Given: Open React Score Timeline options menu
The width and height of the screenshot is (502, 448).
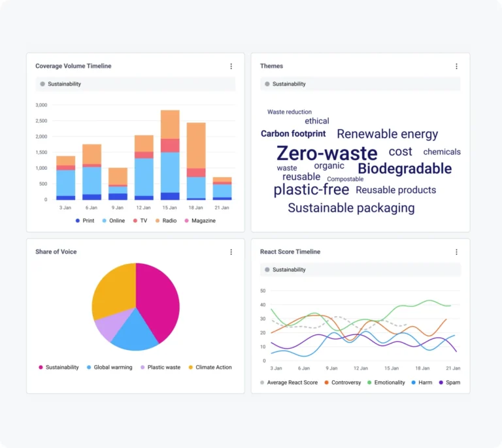Looking at the screenshot, I should click(x=456, y=252).
